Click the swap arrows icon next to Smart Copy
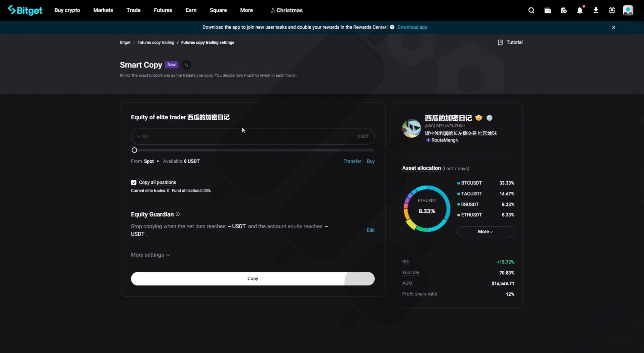 pos(186,65)
